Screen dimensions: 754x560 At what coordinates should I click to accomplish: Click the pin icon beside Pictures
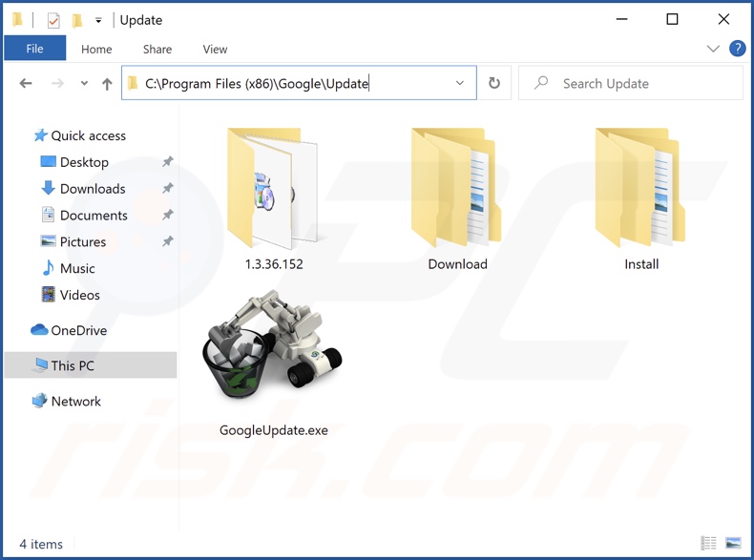tap(167, 240)
